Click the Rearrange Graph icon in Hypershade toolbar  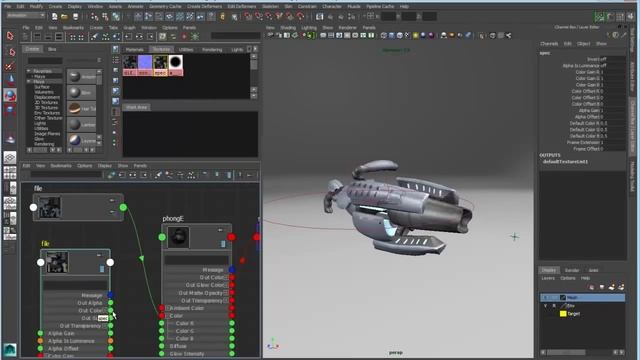click(x=105, y=37)
